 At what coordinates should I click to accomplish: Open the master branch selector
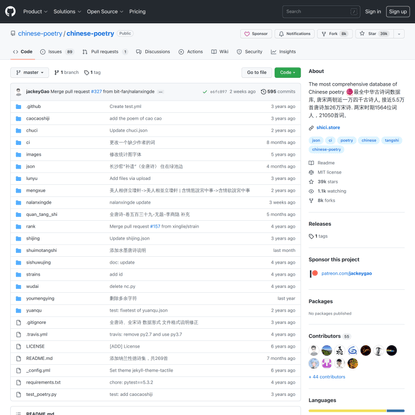click(30, 72)
